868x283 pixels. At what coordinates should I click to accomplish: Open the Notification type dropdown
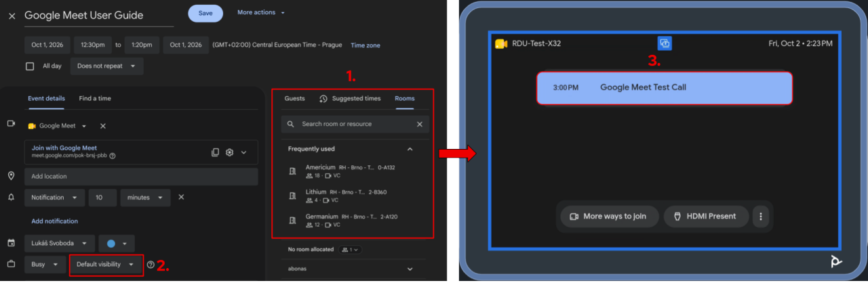55,198
